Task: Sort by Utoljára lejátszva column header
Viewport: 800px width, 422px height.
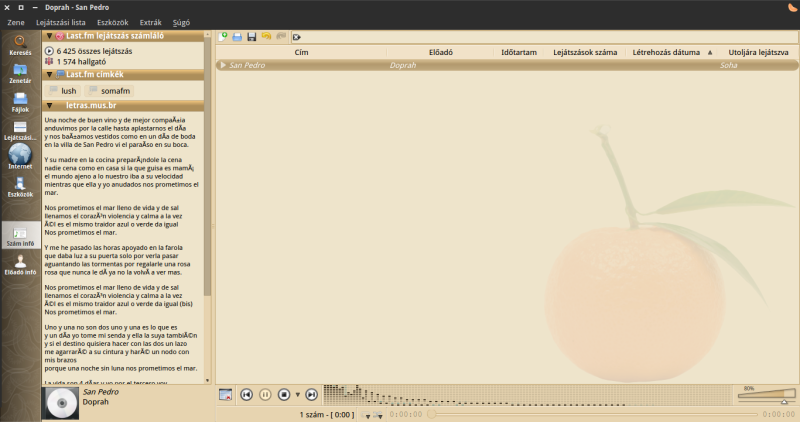Action: 758,52
